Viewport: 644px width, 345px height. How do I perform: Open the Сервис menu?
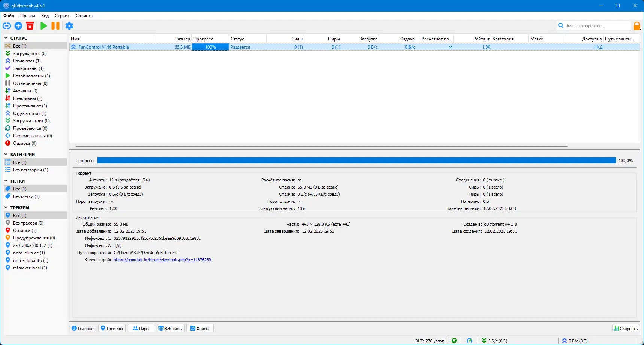(x=62, y=16)
